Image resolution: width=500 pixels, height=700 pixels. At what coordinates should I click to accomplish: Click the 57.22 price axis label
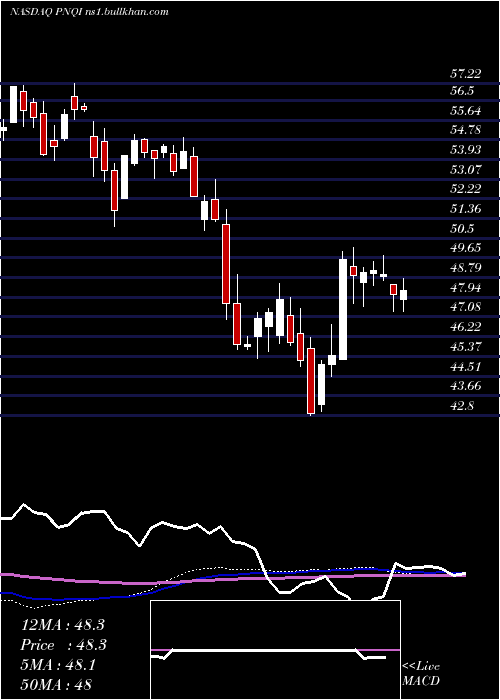465,73
